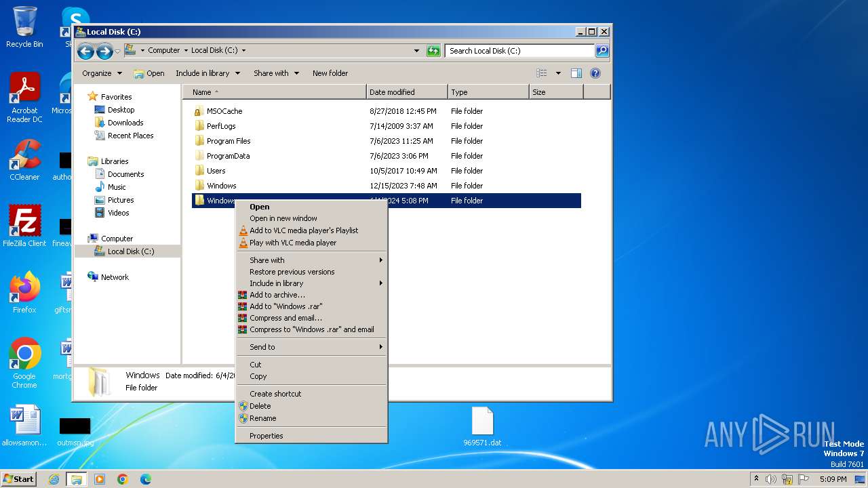
Task: Click the Forward navigation arrow
Action: 104,51
